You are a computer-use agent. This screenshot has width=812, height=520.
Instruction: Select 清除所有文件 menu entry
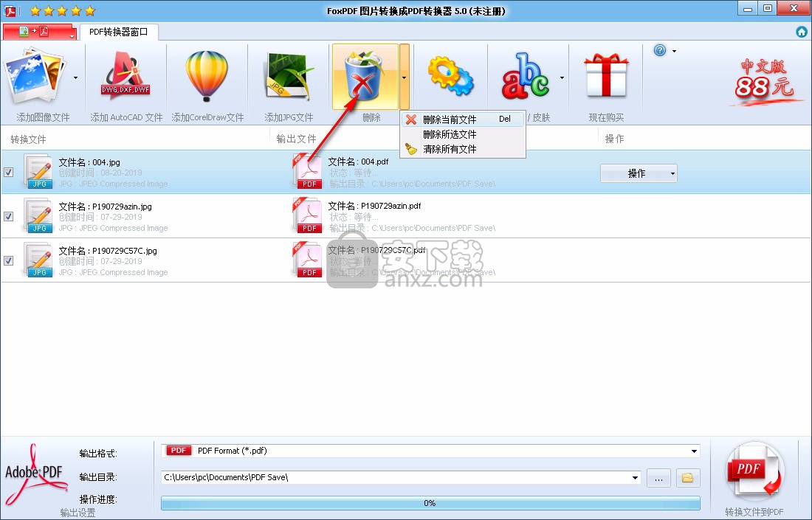(x=463, y=149)
